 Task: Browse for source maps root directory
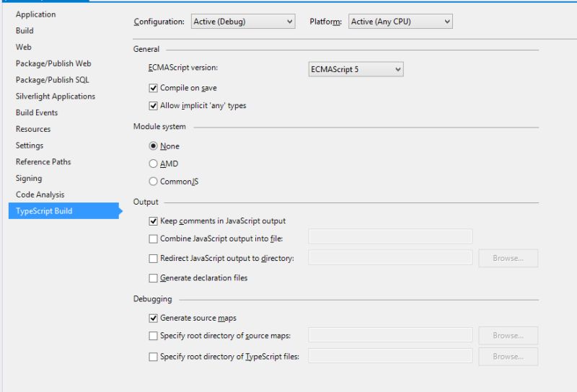(x=508, y=335)
